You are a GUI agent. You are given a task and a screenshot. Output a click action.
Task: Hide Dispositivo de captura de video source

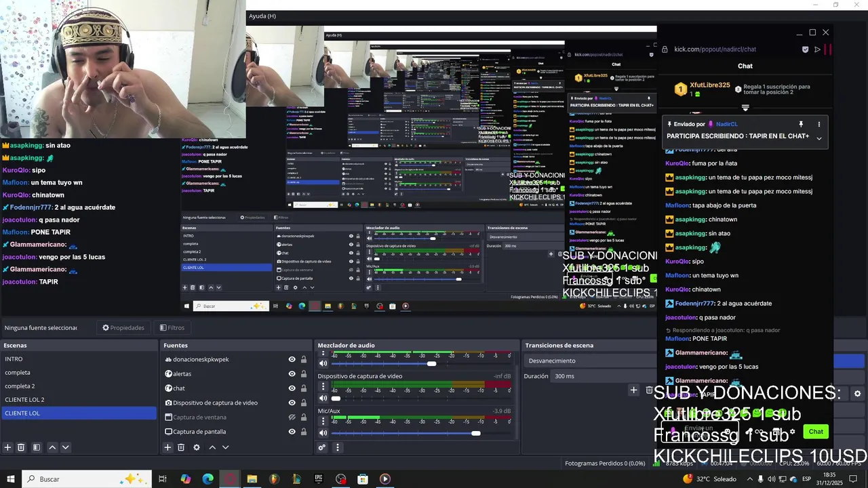pyautogui.click(x=292, y=403)
